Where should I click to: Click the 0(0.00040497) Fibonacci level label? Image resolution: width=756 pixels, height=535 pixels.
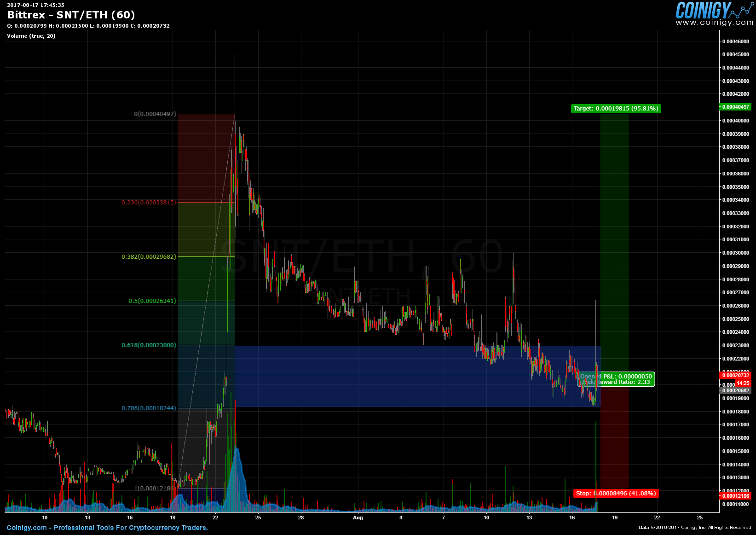point(155,114)
